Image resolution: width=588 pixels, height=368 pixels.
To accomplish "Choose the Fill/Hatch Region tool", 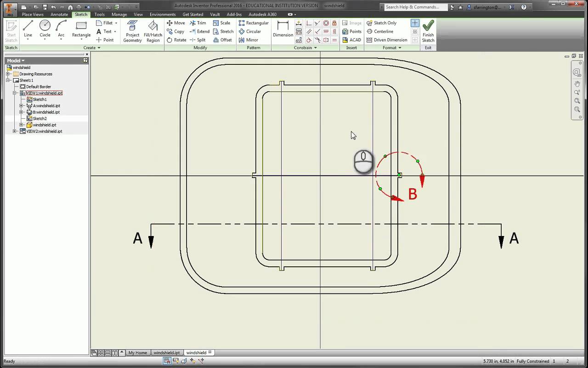I will tap(153, 31).
